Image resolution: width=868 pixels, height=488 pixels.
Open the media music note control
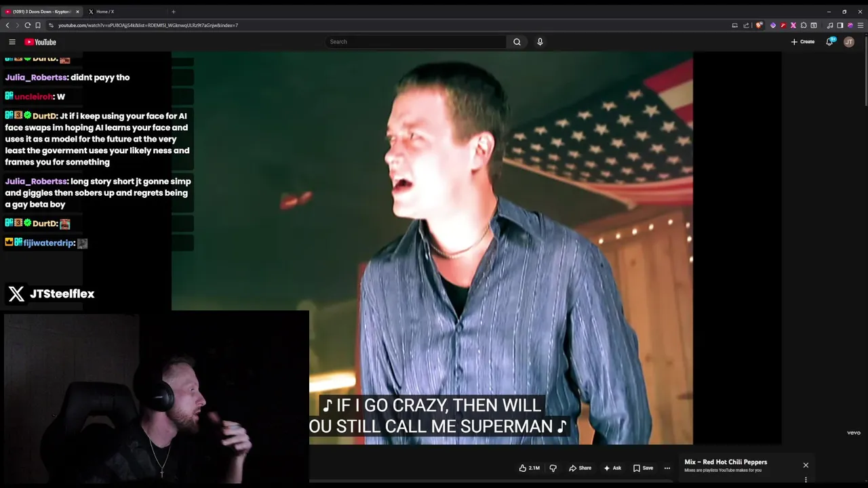point(830,25)
